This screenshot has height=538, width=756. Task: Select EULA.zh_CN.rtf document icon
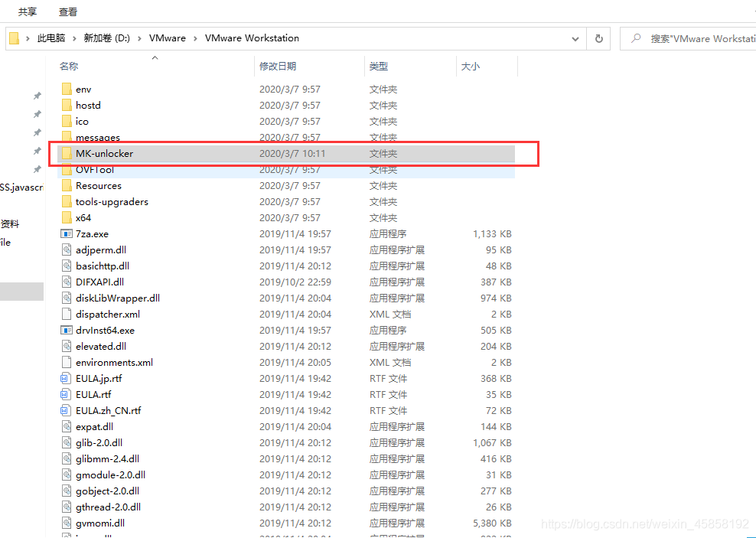click(66, 410)
